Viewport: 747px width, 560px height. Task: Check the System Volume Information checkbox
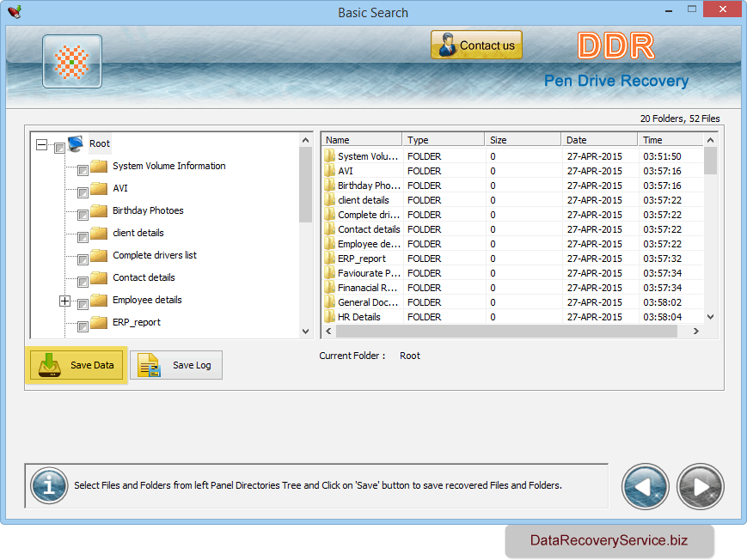(x=83, y=170)
